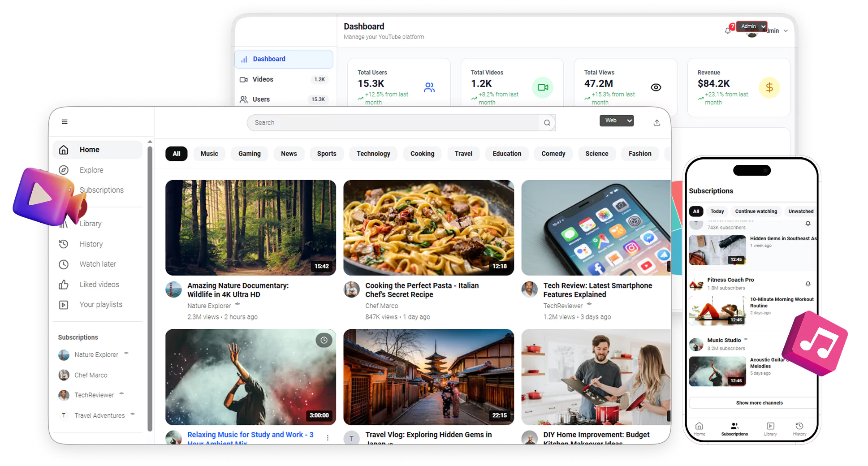
Task: Click the hamburger menu icon
Action: point(65,122)
